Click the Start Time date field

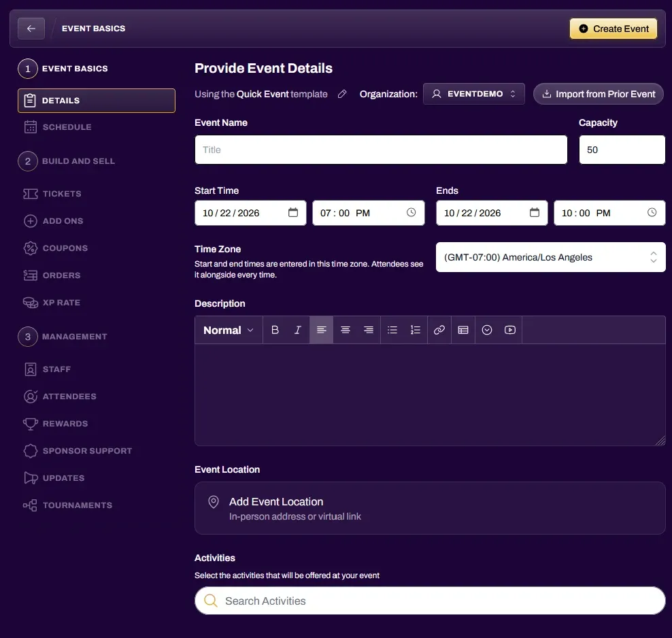(x=250, y=213)
